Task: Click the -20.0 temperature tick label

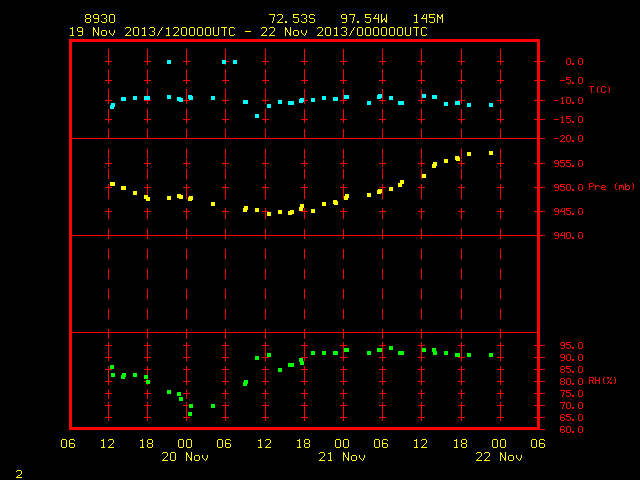Action: coord(569,139)
